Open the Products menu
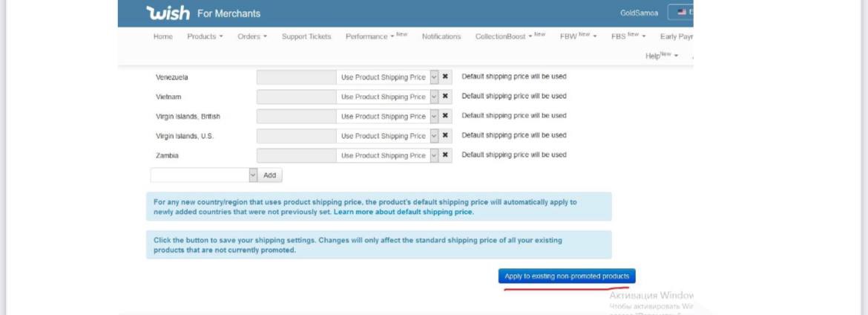Viewport: 868px width, 315px height. [205, 36]
